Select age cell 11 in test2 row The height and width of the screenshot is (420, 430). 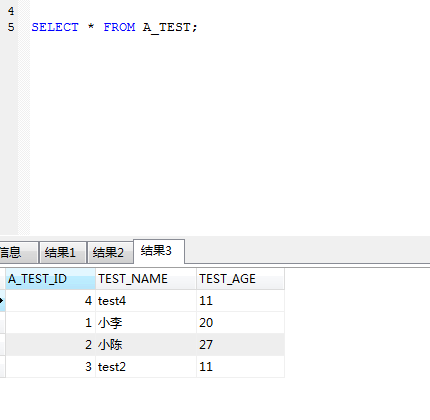240,367
